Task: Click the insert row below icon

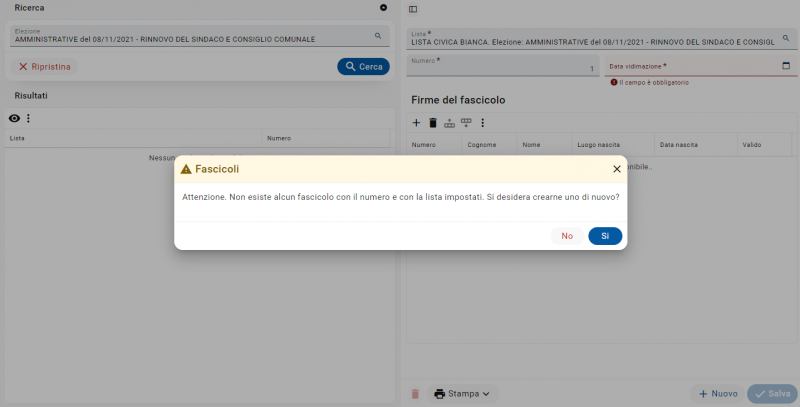Action: [466, 122]
